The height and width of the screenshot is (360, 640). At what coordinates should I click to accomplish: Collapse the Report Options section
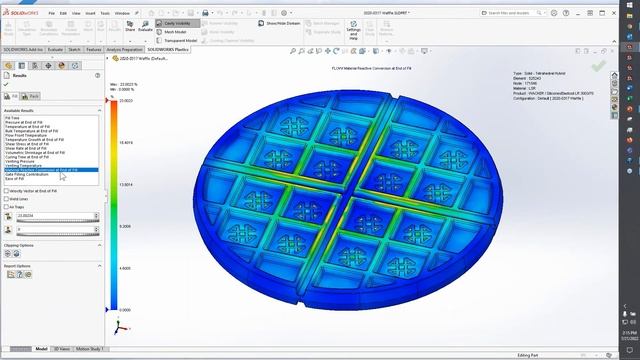pyautogui.click(x=99, y=266)
